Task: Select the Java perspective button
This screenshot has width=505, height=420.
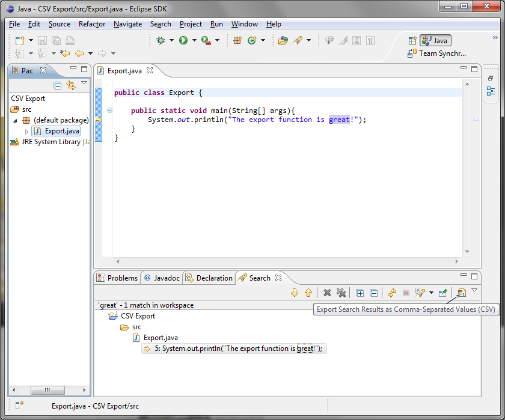Action: 435,40
